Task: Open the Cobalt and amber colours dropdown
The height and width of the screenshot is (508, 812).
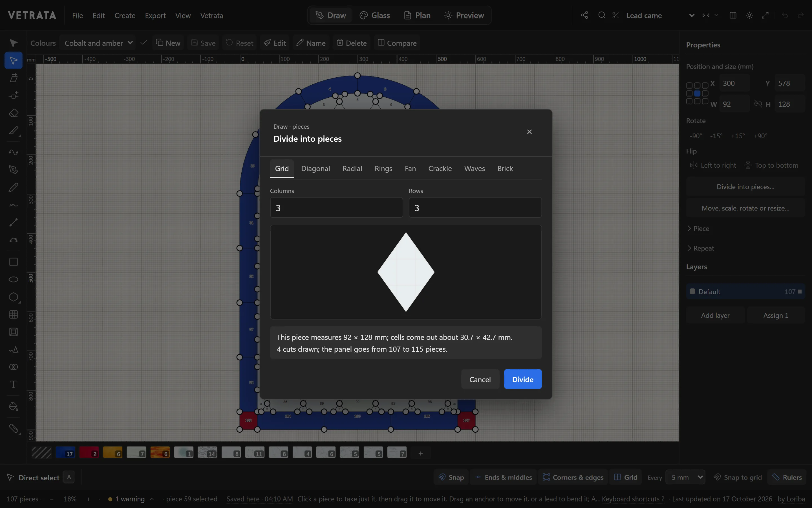Action: 98,43
